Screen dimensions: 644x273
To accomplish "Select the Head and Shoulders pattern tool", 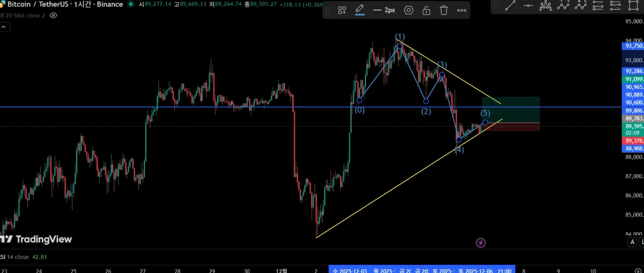I will pyautogui.click(x=546, y=6).
